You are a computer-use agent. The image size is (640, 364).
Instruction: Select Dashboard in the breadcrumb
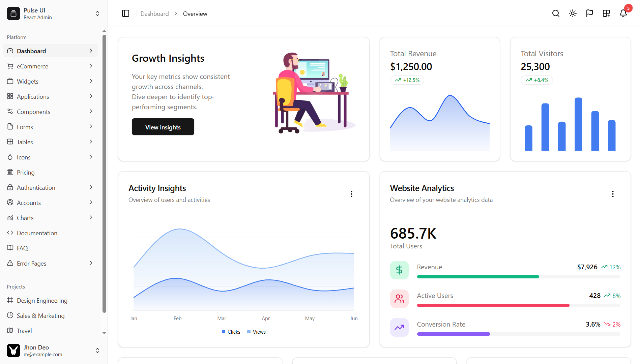click(x=154, y=13)
